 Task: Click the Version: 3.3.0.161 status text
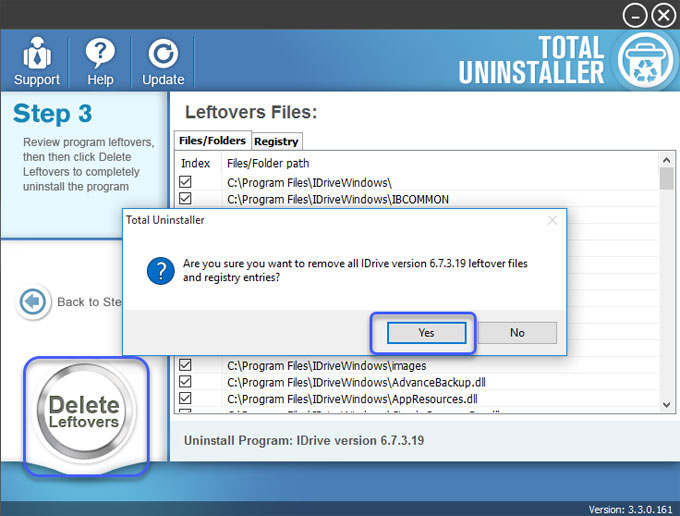coord(631,509)
